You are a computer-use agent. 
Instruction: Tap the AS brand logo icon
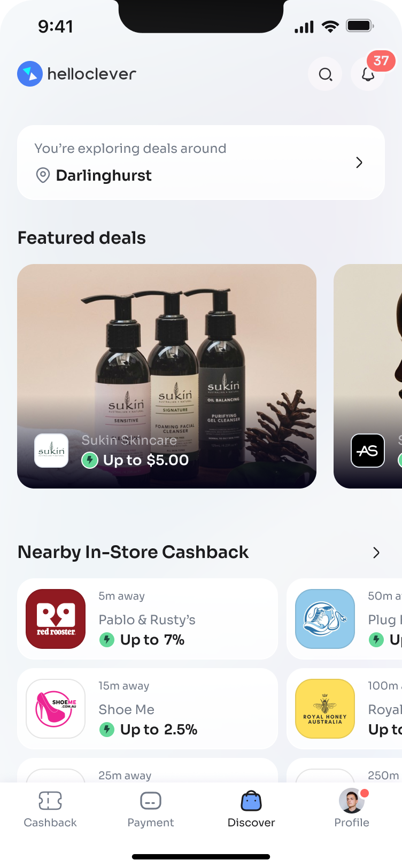[368, 451]
